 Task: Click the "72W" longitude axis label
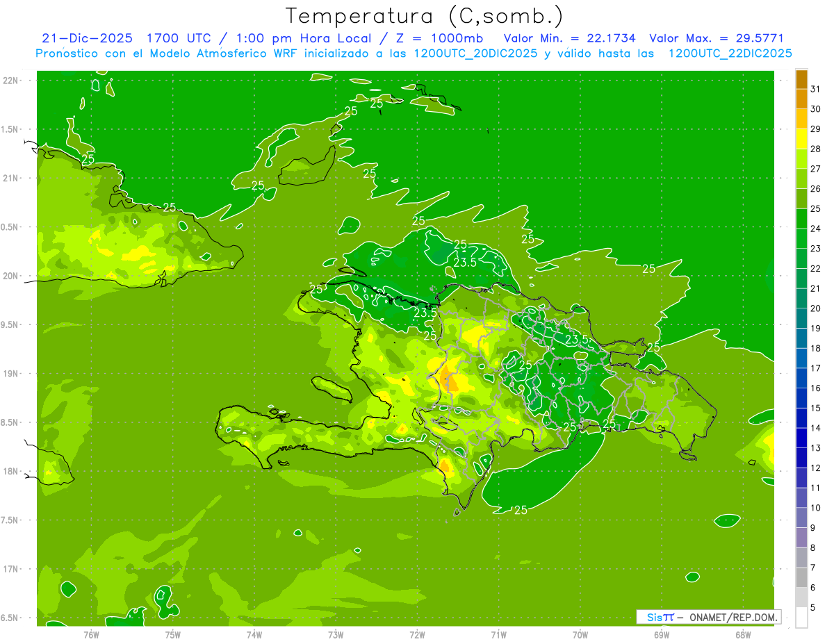click(x=417, y=635)
